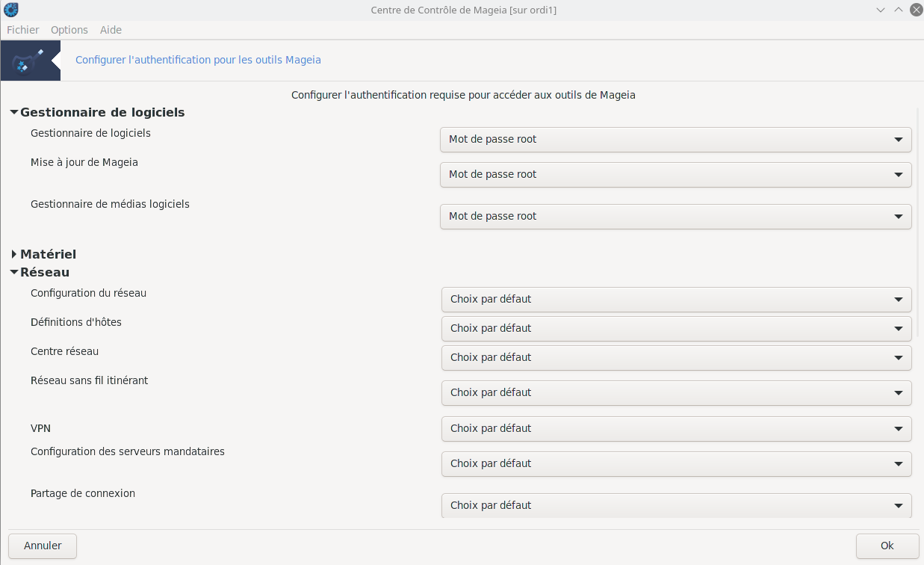The image size is (924, 565).
Task: Confirm with the Ok button
Action: tap(887, 546)
